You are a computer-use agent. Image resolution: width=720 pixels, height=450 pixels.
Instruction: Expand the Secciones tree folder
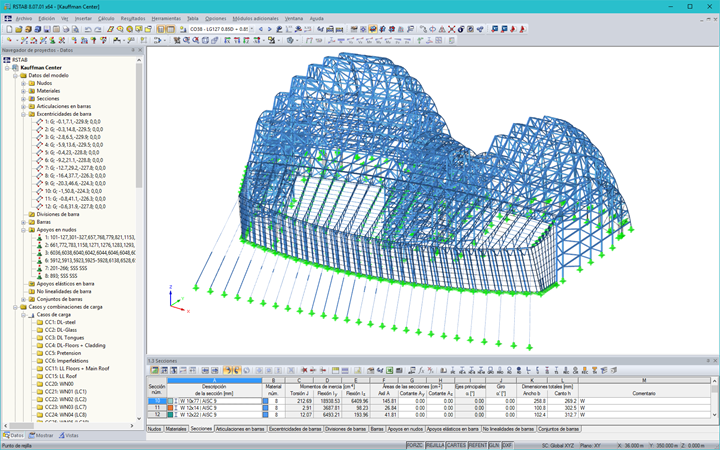[23, 99]
